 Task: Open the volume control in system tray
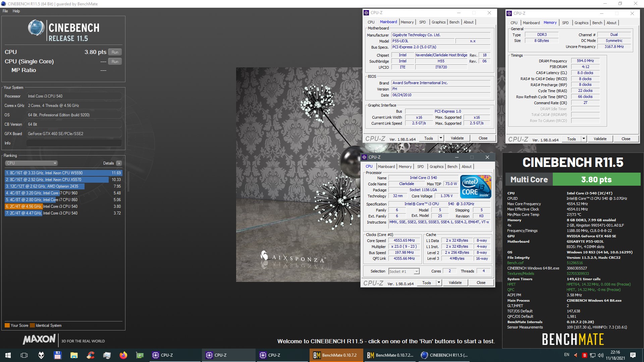pos(600,355)
